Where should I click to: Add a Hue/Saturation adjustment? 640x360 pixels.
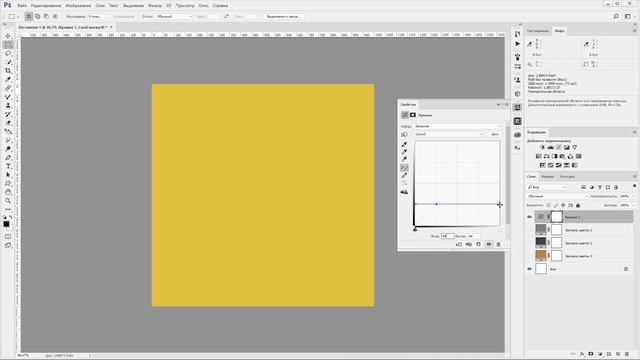point(538,156)
